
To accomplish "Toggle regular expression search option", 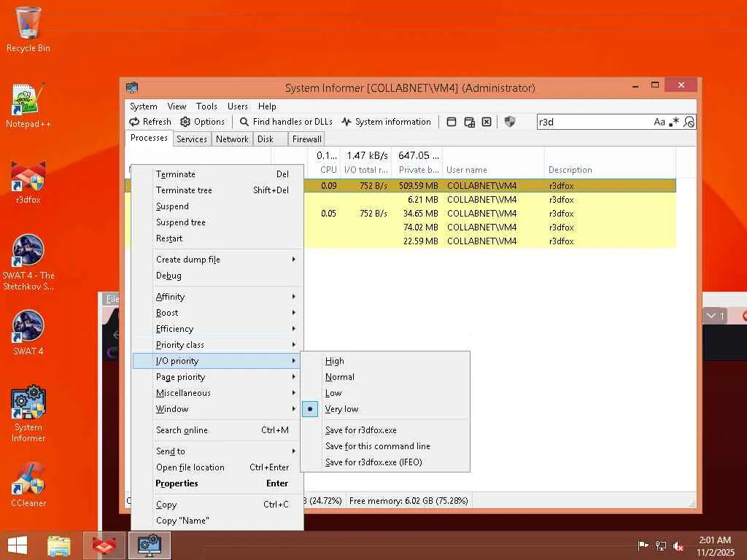I will coord(673,122).
